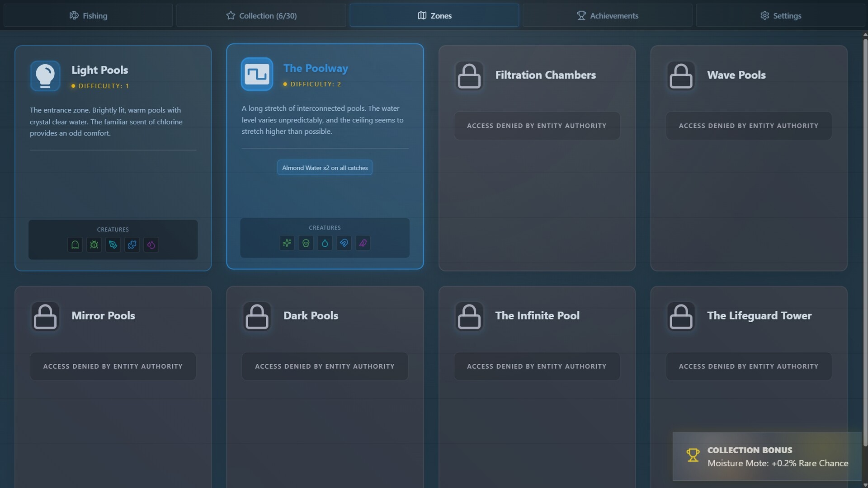868x488 pixels.
Task: Click the magnet creature icon in The Poolway
Action: point(344,243)
